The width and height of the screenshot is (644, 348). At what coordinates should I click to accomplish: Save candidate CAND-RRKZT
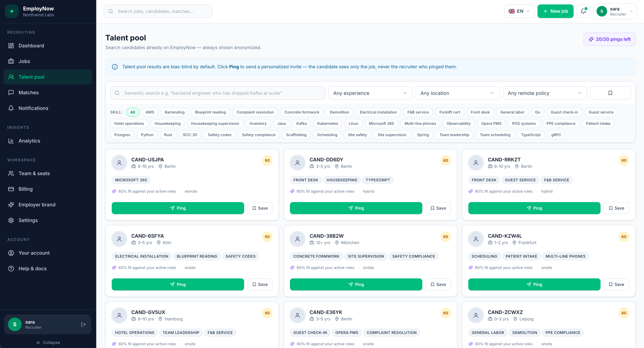(x=616, y=208)
